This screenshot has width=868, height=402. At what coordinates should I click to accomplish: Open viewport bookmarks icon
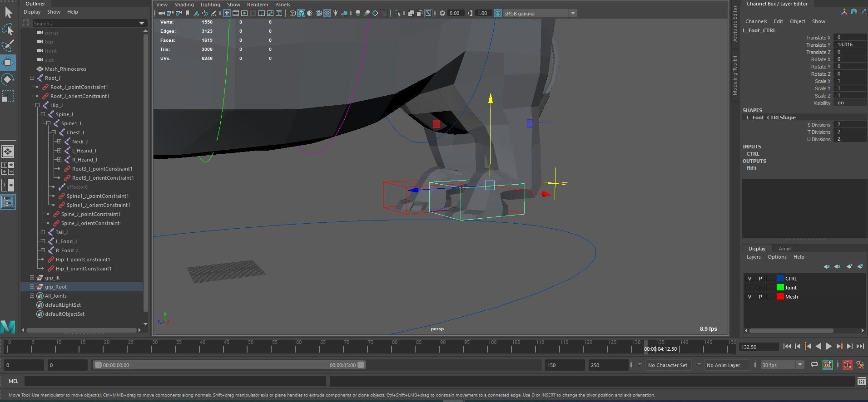pos(187,13)
